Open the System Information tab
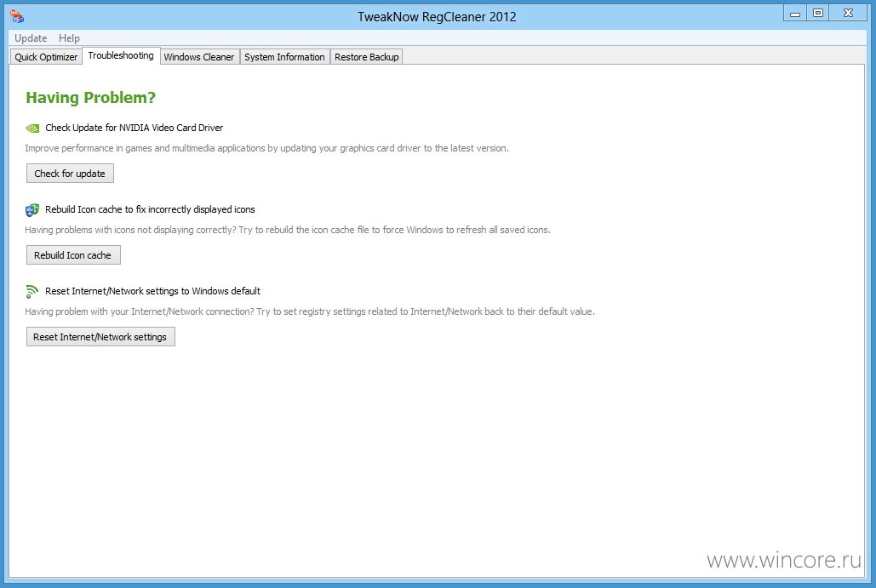The width and height of the screenshot is (876, 588). coord(285,57)
